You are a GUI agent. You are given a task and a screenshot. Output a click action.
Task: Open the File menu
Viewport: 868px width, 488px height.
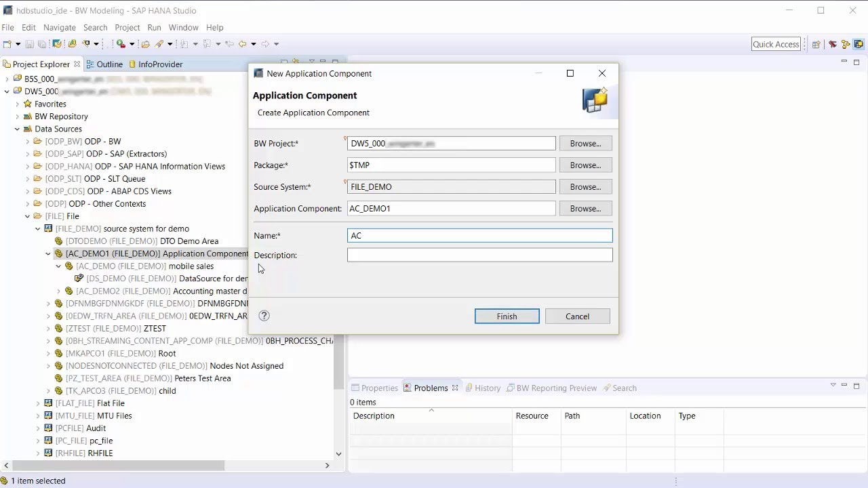(x=7, y=27)
